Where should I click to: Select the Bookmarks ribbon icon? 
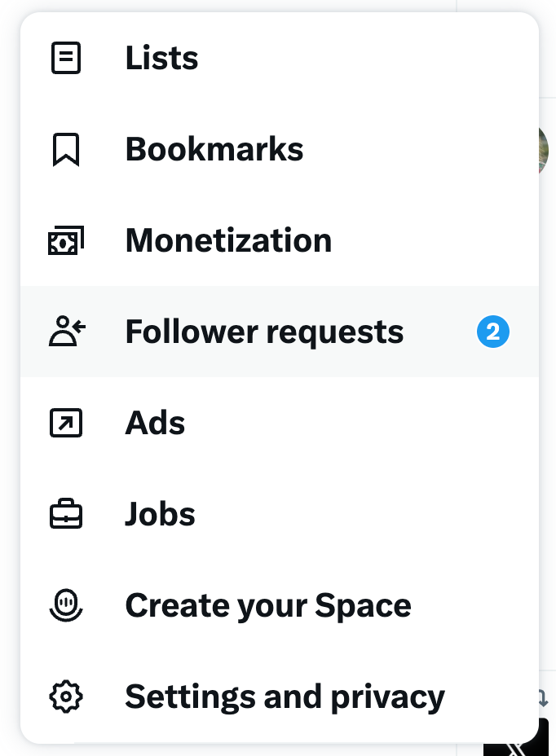click(x=66, y=149)
